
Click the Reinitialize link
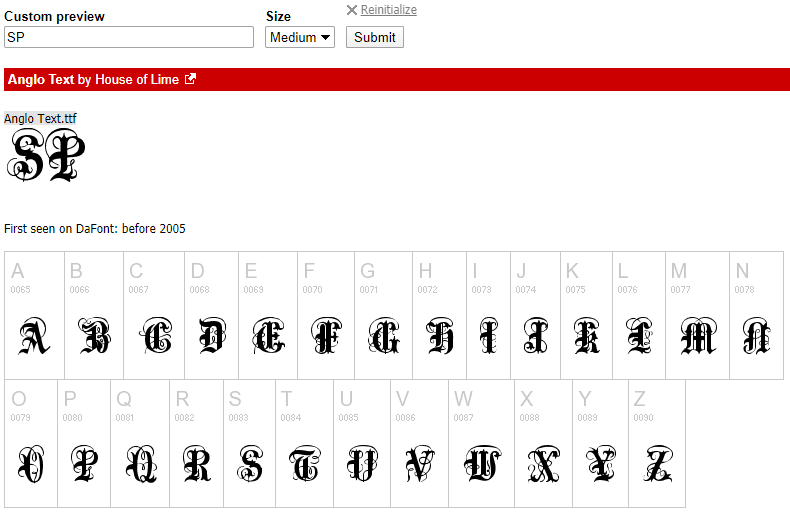pyautogui.click(x=388, y=10)
